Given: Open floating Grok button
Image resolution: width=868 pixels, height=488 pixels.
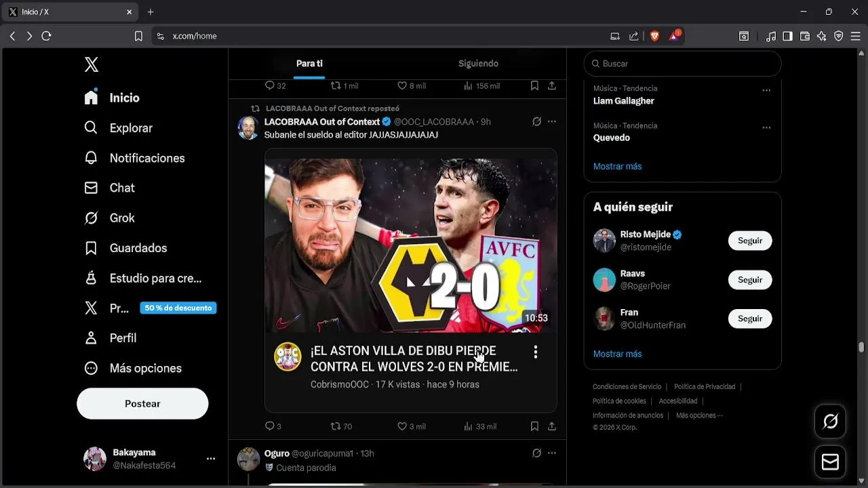Looking at the screenshot, I should [x=830, y=422].
